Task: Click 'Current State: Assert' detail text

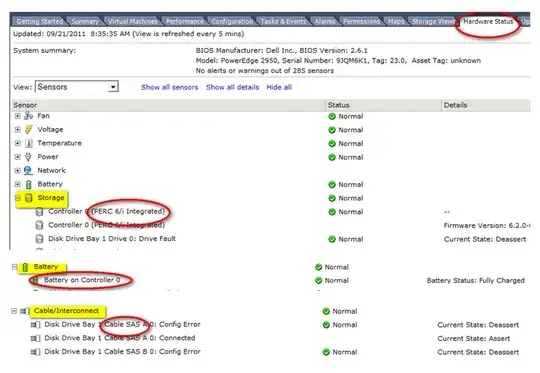Action: [474, 339]
